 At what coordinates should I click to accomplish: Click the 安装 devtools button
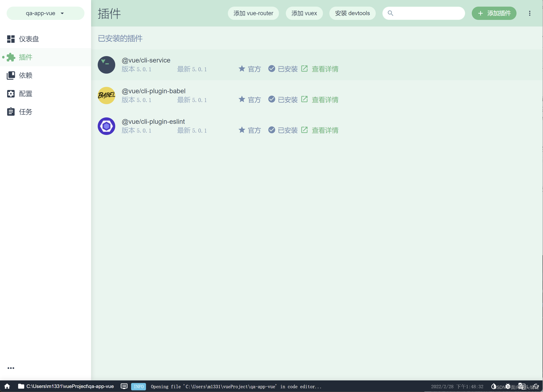click(352, 13)
